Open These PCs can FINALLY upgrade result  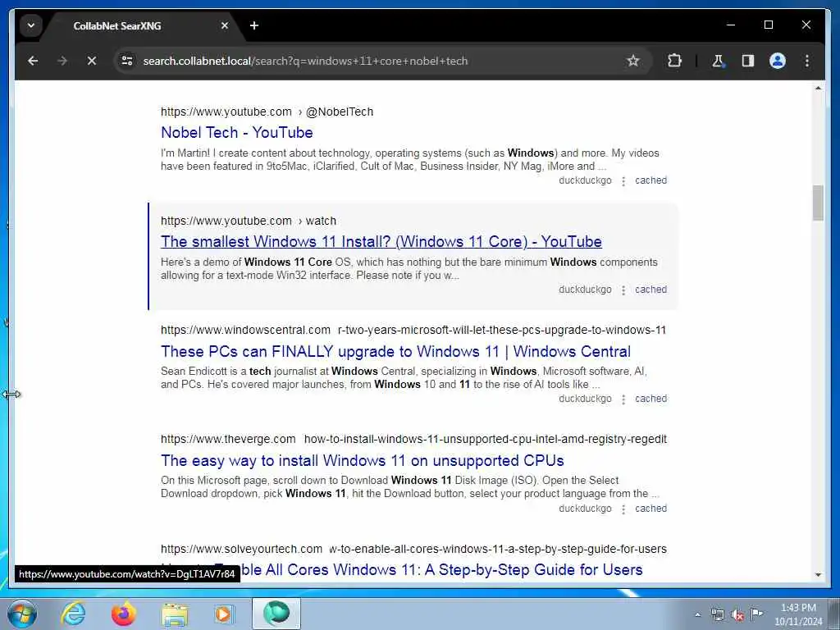tap(395, 351)
